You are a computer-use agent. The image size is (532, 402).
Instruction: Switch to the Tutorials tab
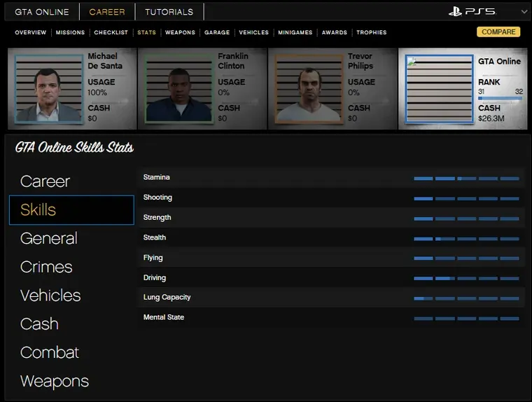169,12
